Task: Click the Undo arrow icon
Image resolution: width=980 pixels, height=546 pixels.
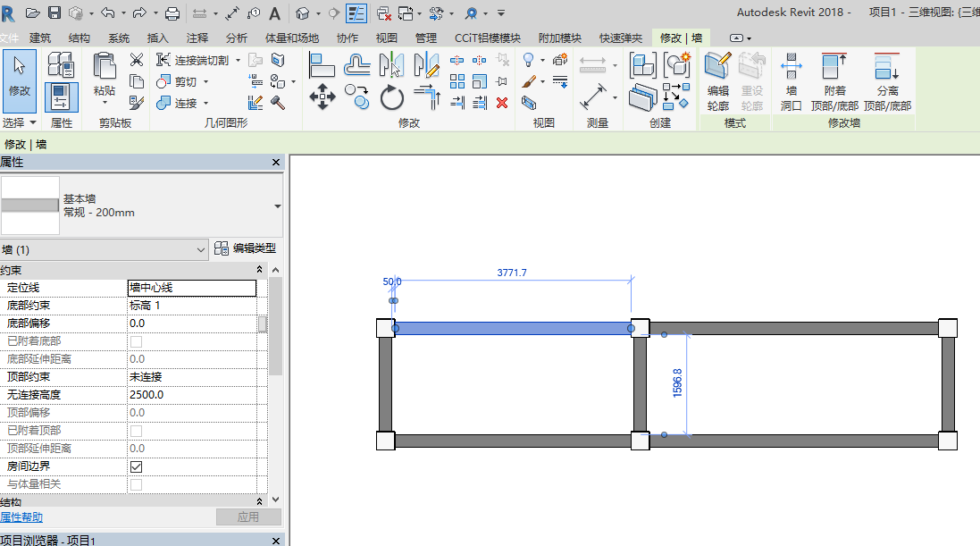Action: click(108, 13)
